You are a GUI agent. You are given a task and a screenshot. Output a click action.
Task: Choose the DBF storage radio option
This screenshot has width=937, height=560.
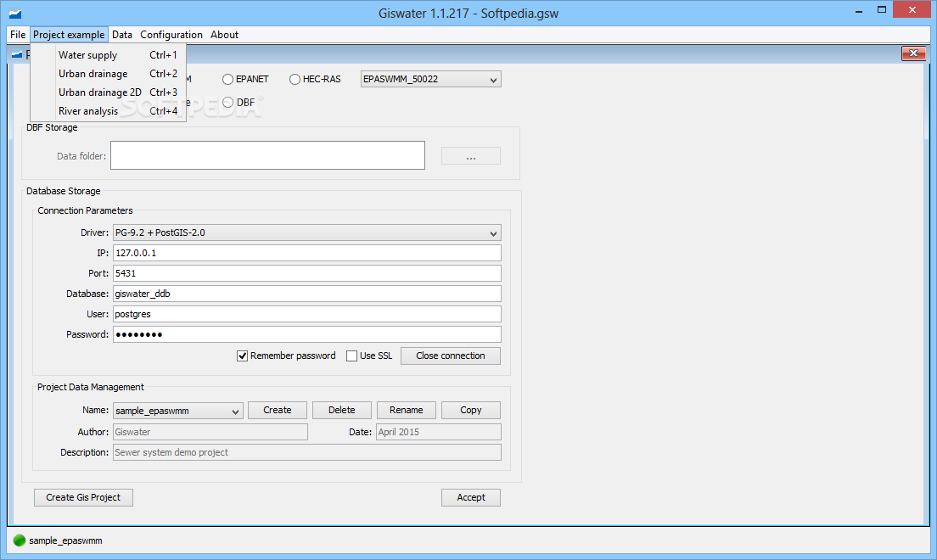click(227, 102)
